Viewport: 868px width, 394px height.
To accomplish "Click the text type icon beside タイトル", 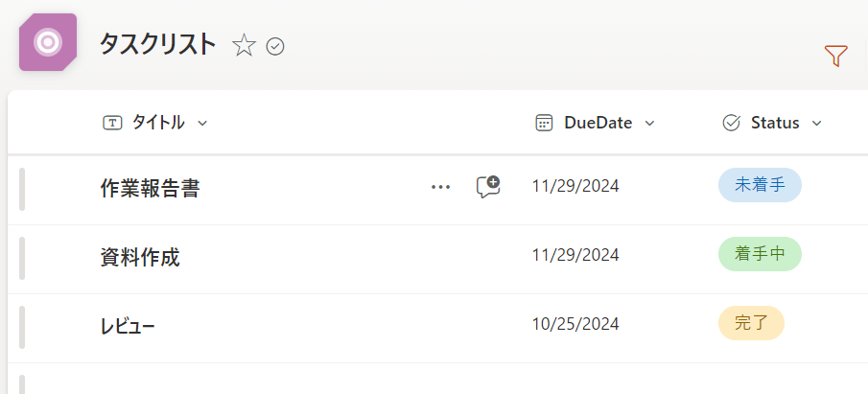I will (x=112, y=123).
